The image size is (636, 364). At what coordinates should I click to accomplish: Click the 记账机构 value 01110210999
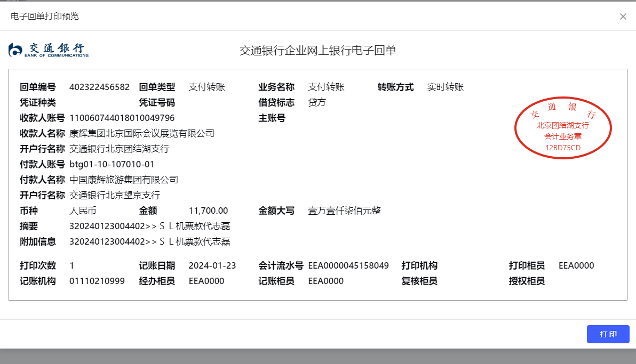(97, 281)
